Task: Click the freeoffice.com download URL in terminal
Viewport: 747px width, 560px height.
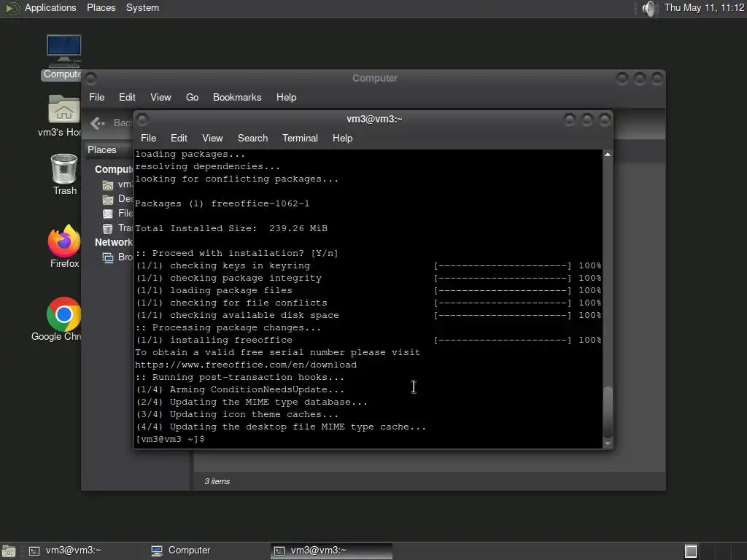Action: coord(246,365)
